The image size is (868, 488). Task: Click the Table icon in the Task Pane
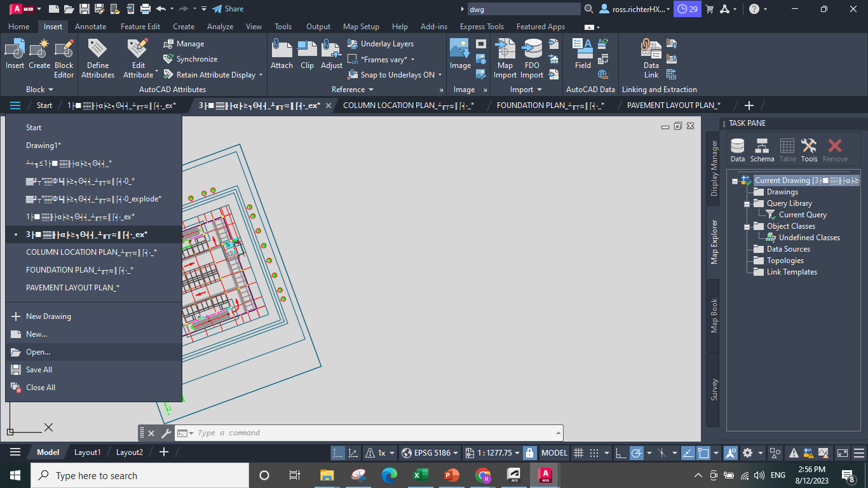787,148
